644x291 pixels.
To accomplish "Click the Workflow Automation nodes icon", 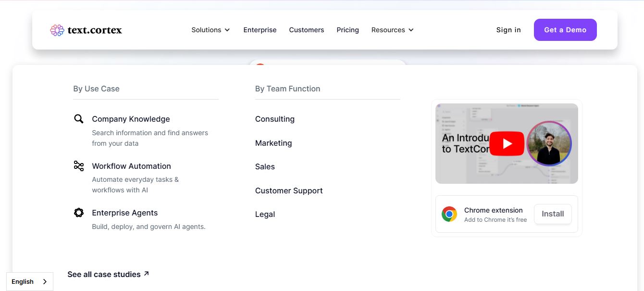I will (79, 166).
